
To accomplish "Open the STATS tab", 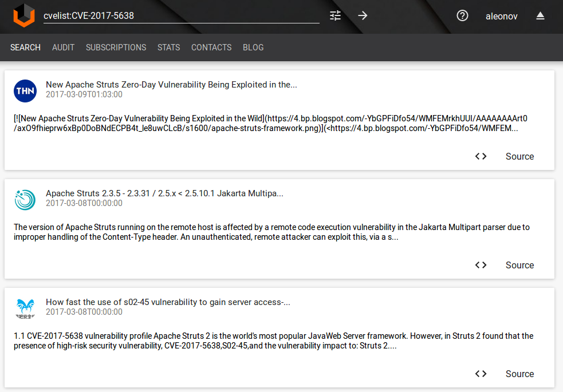I will point(169,47).
